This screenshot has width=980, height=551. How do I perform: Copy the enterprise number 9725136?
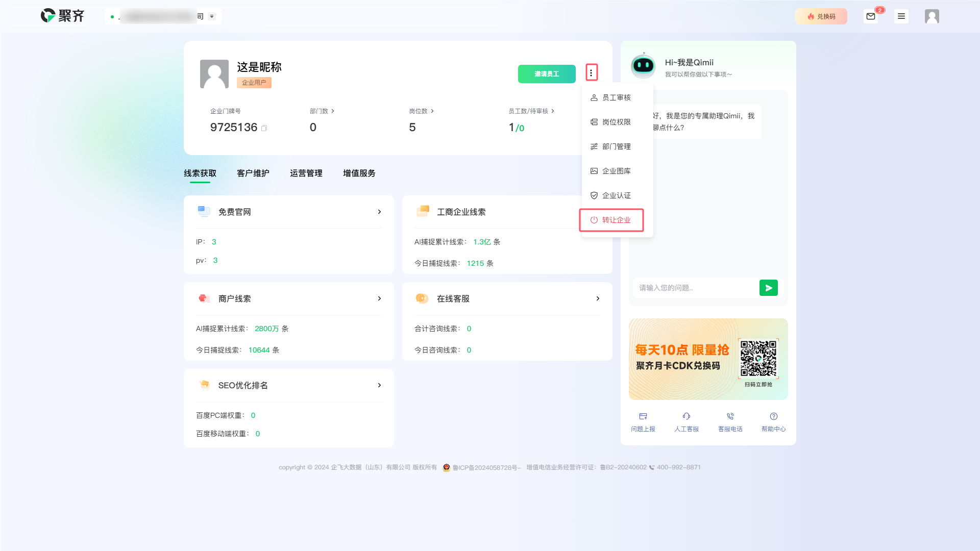pos(264,128)
